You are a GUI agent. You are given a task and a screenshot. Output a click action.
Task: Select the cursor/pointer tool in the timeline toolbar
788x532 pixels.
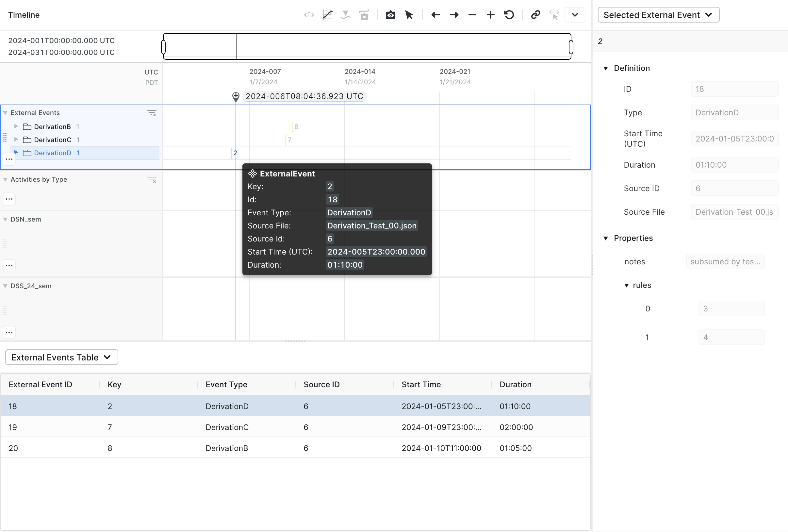(x=409, y=15)
